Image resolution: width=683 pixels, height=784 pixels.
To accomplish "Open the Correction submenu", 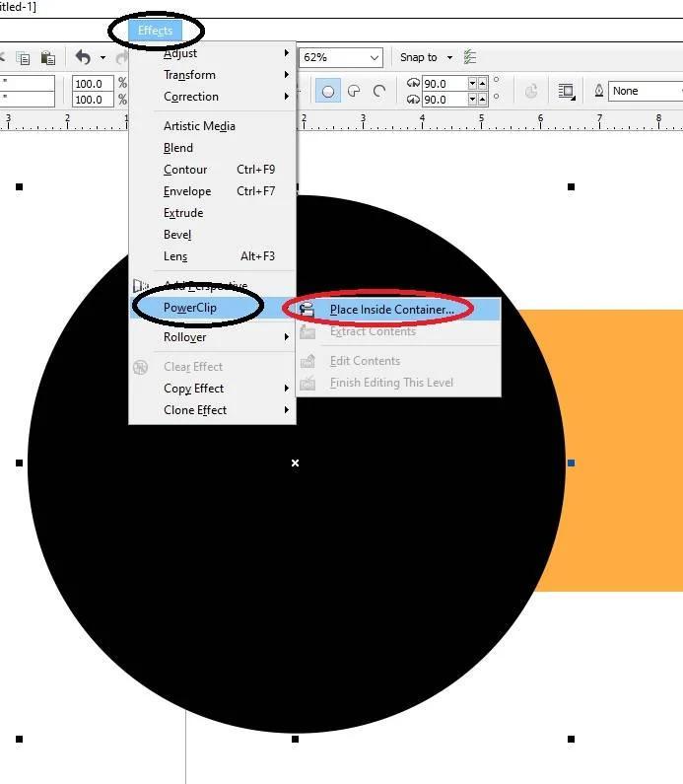I will (x=213, y=97).
